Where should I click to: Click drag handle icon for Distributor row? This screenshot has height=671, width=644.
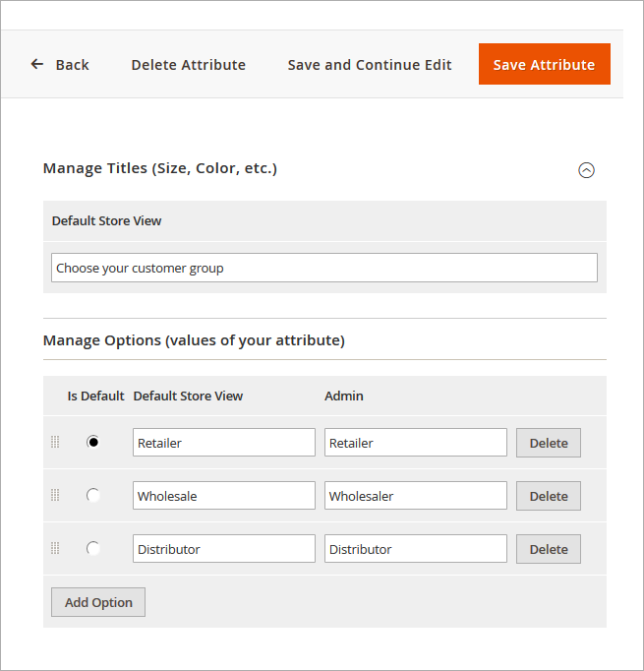pyautogui.click(x=55, y=549)
